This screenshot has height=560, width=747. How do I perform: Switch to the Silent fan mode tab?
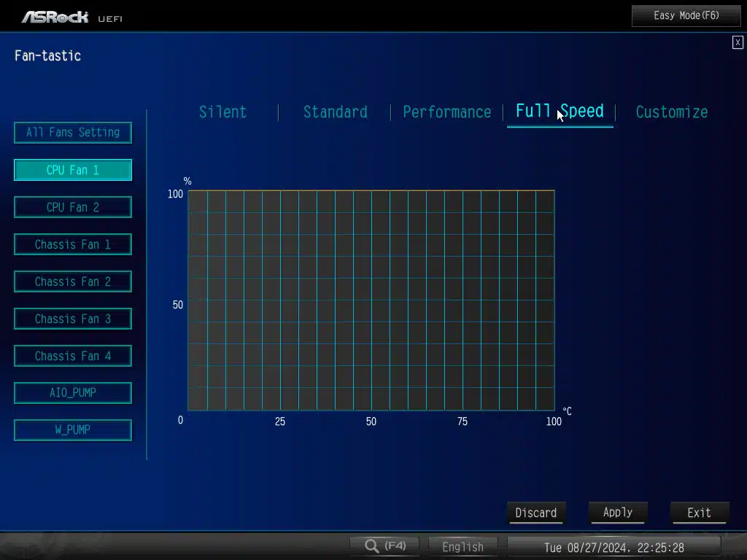(222, 112)
